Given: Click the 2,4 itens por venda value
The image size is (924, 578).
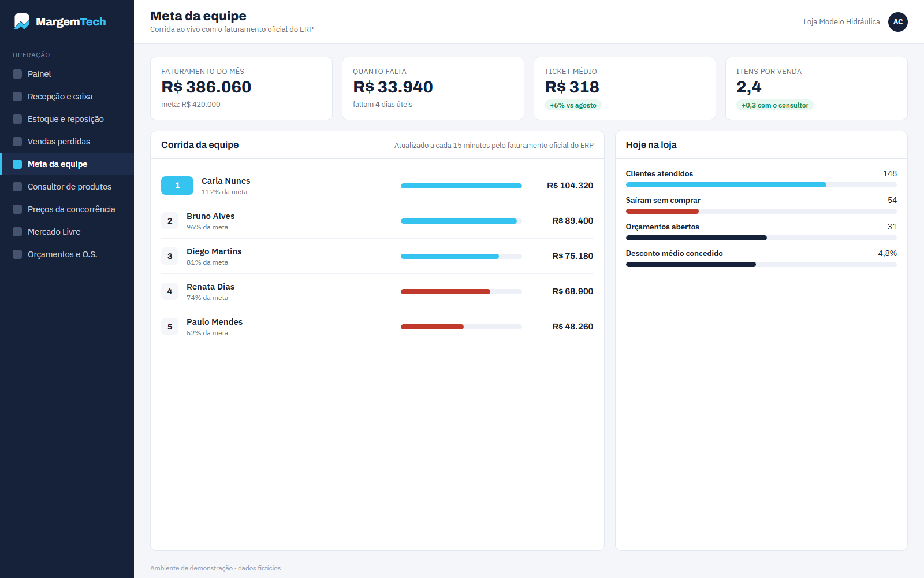Looking at the screenshot, I should tap(749, 87).
